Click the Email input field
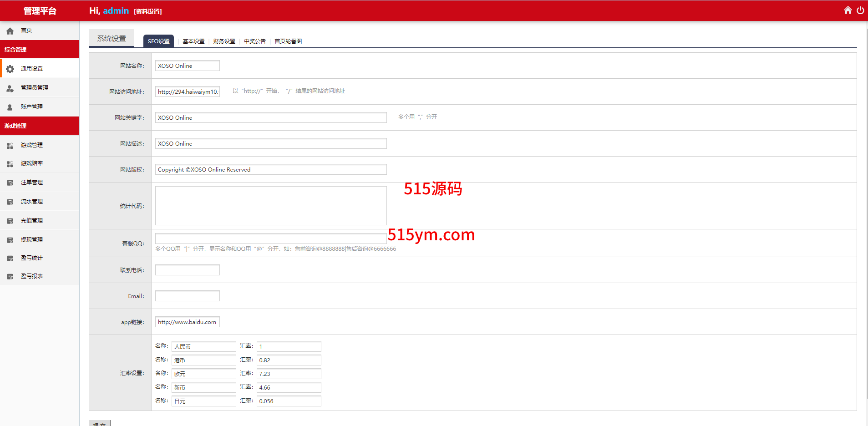Viewport: 868px width, 426px height. click(x=187, y=296)
